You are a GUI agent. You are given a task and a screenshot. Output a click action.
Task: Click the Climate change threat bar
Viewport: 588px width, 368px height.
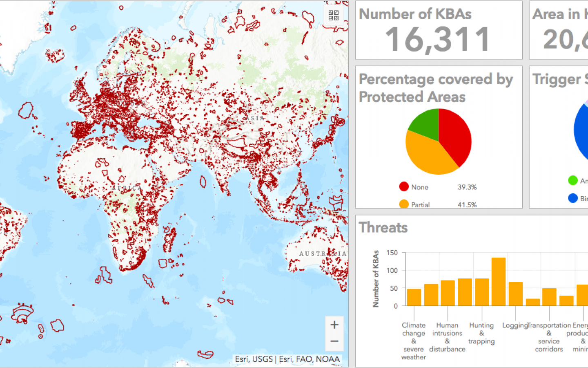pyautogui.click(x=414, y=297)
